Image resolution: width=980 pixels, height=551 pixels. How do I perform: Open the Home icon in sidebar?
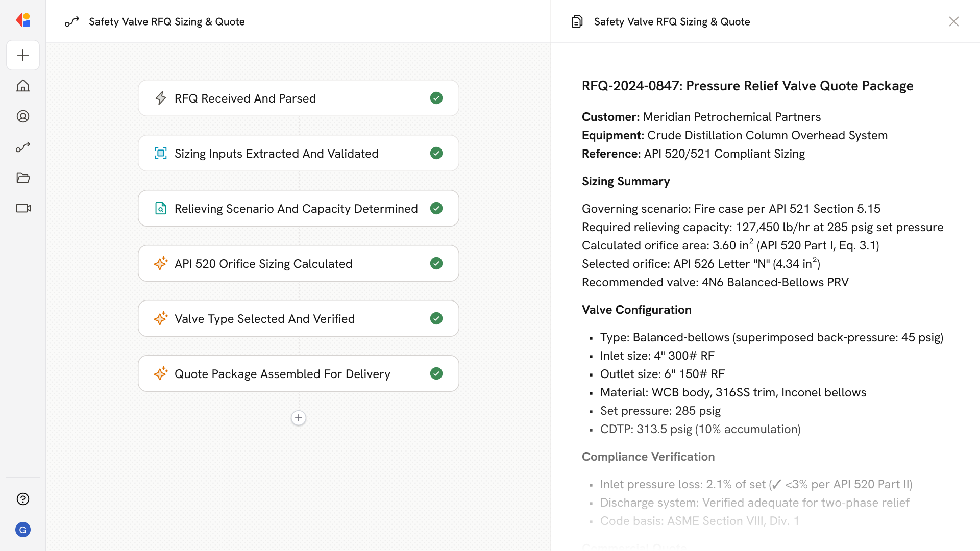click(x=23, y=86)
